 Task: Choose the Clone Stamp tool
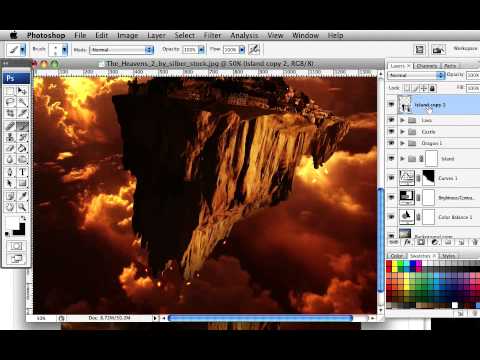tap(10, 137)
